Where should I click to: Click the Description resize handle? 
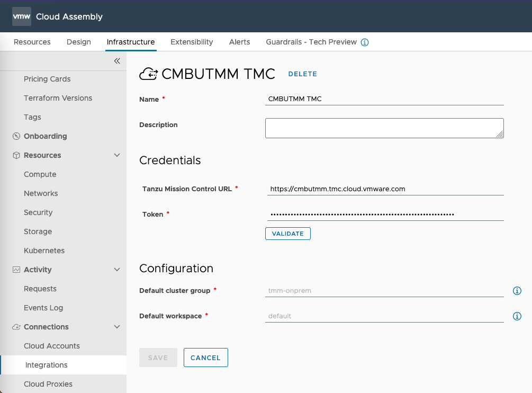(x=500, y=135)
